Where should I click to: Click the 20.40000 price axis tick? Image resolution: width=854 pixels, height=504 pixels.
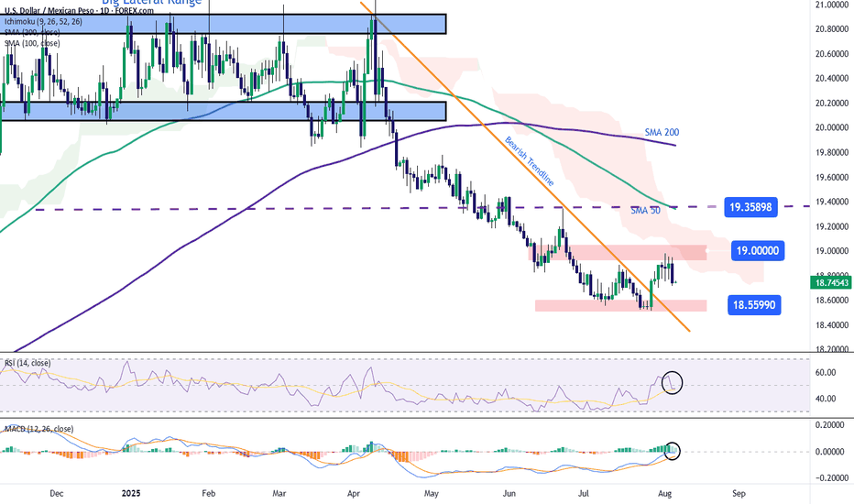pos(832,79)
